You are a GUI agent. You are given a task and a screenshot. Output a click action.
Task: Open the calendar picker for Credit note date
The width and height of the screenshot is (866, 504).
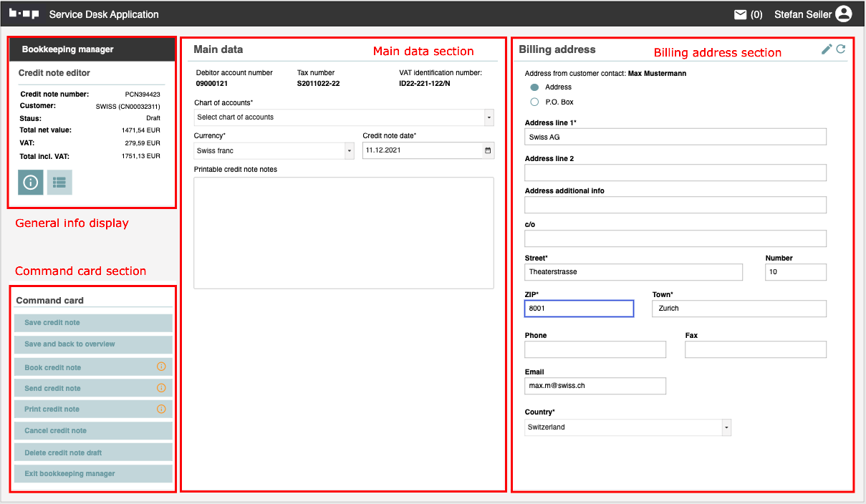[x=489, y=150]
